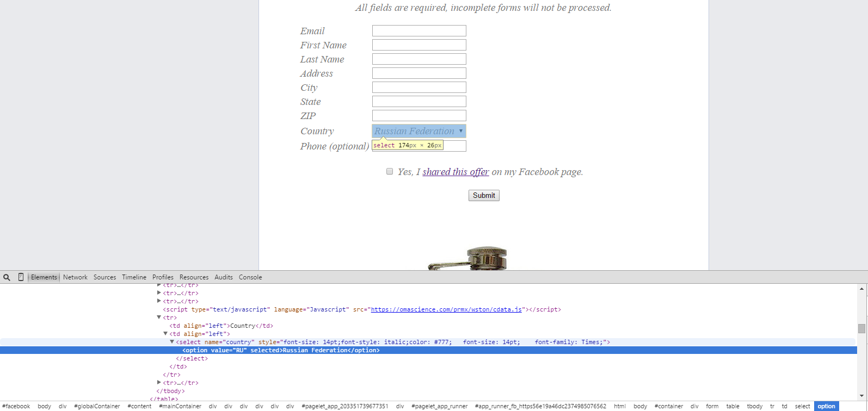The height and width of the screenshot is (411, 868).
Task: Click the closing </select> tag row
Action: coord(192,358)
